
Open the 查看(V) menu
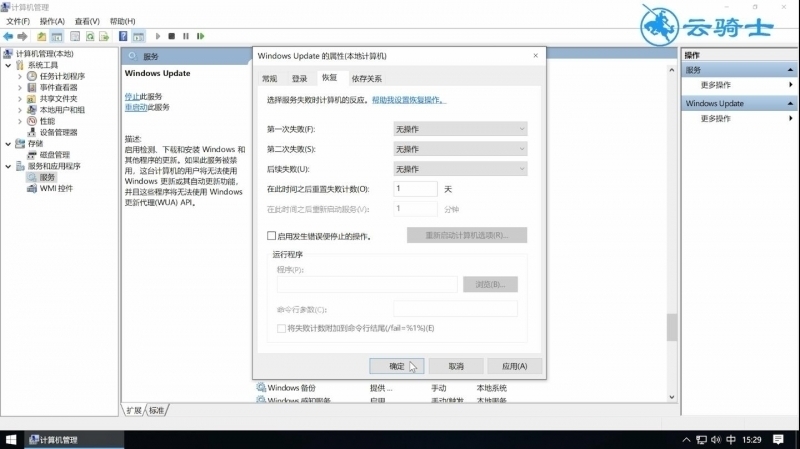[x=87, y=21]
